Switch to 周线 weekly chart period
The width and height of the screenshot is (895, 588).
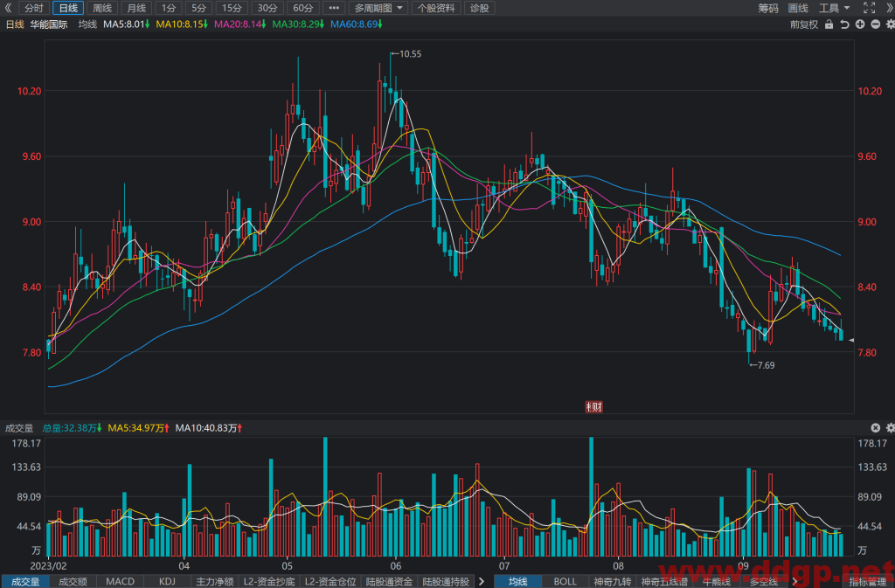[x=102, y=8]
